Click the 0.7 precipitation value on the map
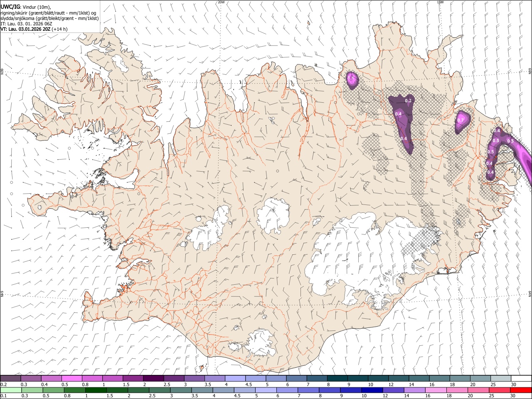Viewport: 532px width, 399px height. [x=461, y=121]
